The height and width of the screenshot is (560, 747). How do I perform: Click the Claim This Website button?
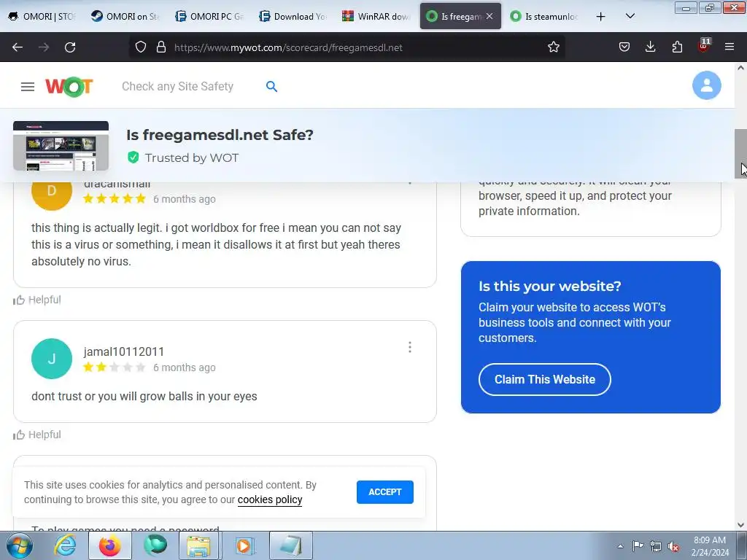click(544, 379)
